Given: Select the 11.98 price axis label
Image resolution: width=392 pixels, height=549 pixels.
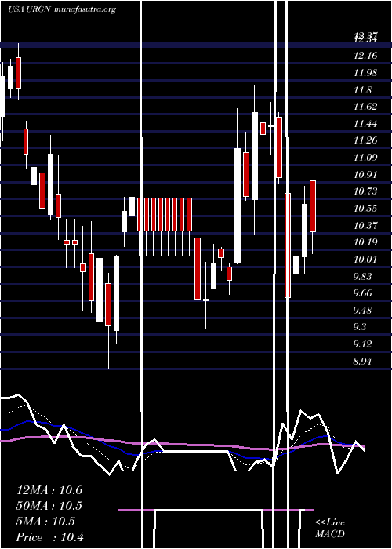Looking at the screenshot, I should coord(365,73).
